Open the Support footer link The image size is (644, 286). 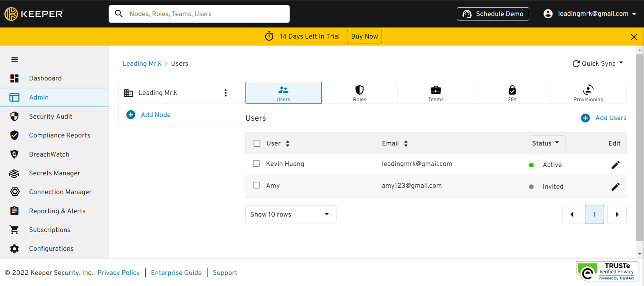tap(225, 273)
